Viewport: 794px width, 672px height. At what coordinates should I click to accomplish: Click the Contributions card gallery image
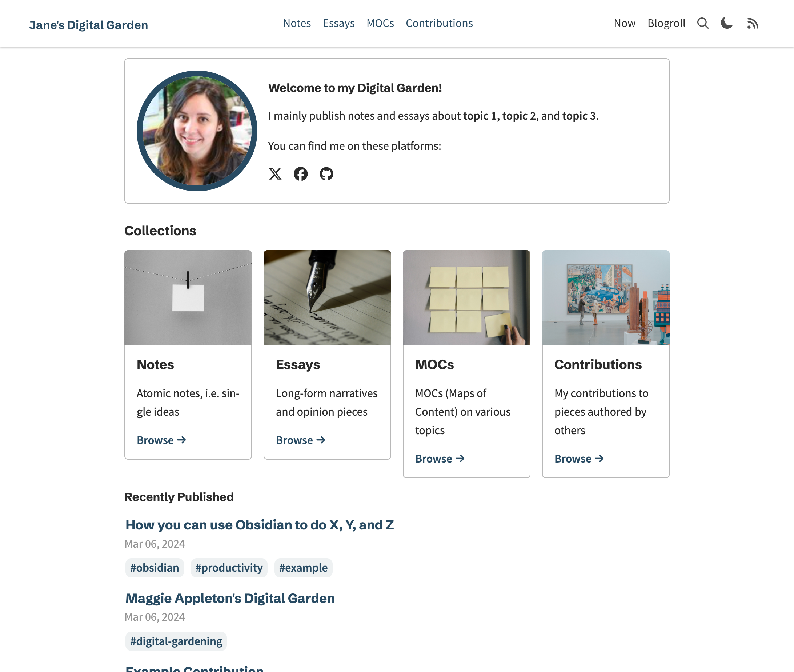[605, 297]
